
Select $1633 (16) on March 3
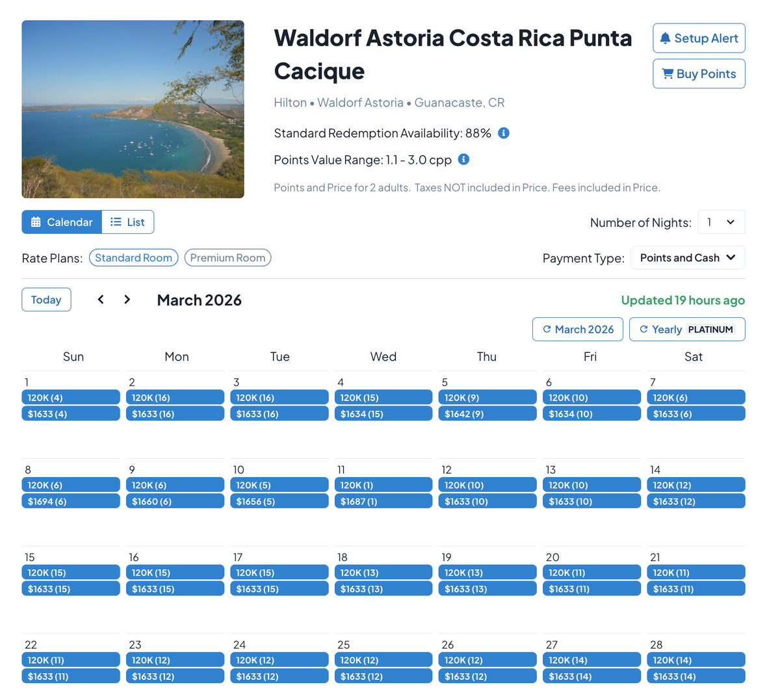click(x=279, y=413)
